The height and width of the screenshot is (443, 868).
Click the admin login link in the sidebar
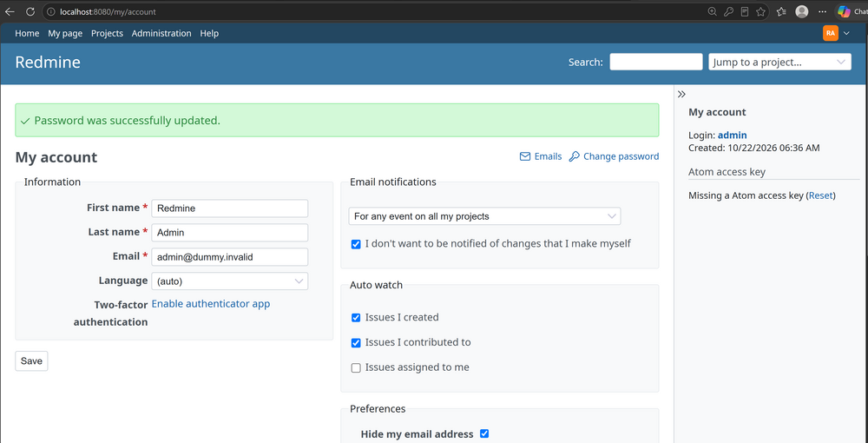pos(733,136)
